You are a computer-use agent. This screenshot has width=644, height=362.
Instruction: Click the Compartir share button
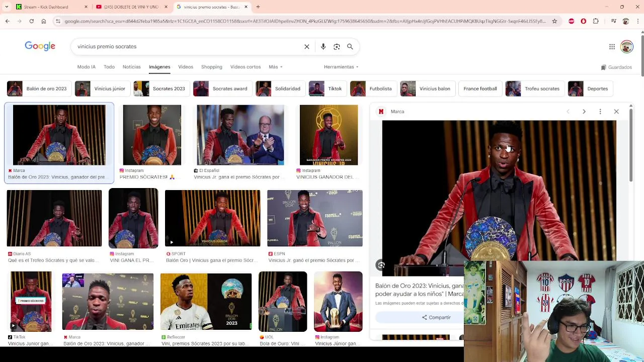[436, 317]
